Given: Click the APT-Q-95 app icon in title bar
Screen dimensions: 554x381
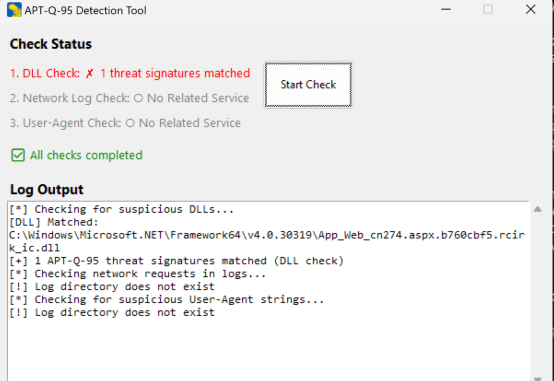Looking at the screenshot, I should (14, 10).
